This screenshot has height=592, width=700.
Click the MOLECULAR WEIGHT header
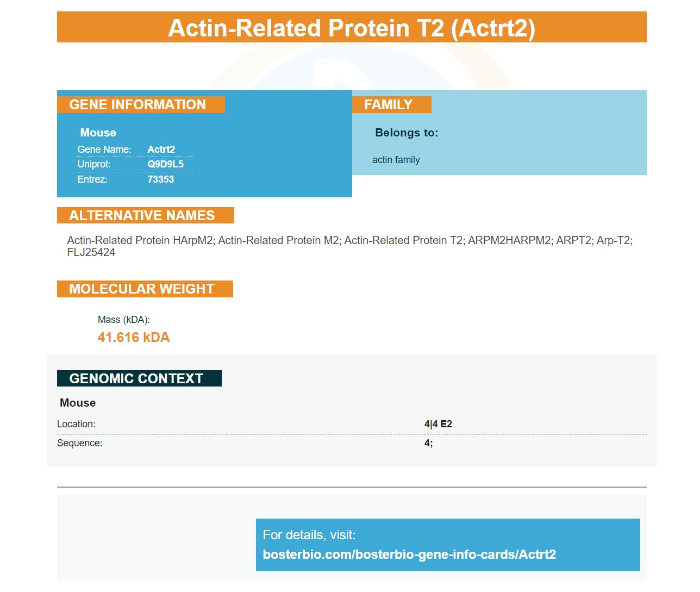tap(142, 289)
